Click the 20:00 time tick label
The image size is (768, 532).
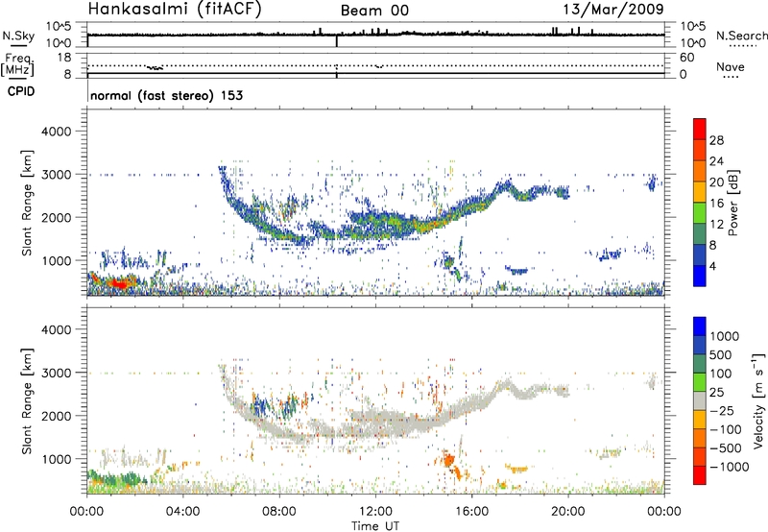click(568, 512)
